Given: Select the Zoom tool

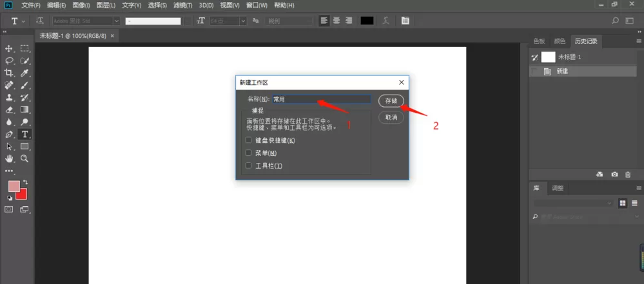Looking at the screenshot, I should pyautogui.click(x=24, y=158).
